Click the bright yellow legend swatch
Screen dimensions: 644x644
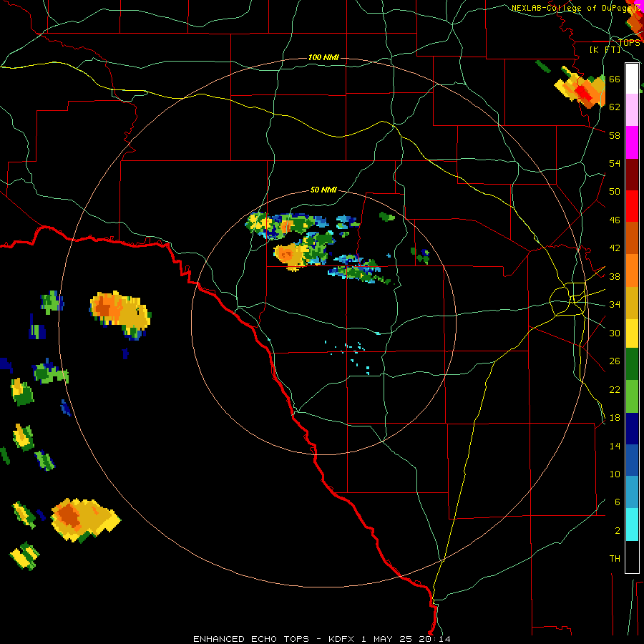tap(632, 333)
